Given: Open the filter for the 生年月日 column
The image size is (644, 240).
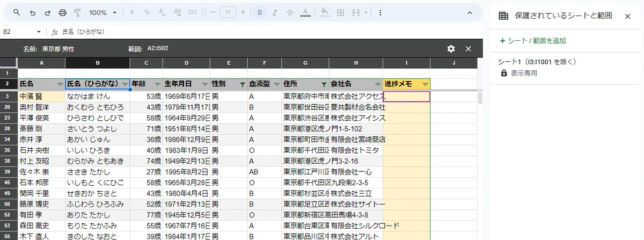Looking at the screenshot, I should [205, 85].
